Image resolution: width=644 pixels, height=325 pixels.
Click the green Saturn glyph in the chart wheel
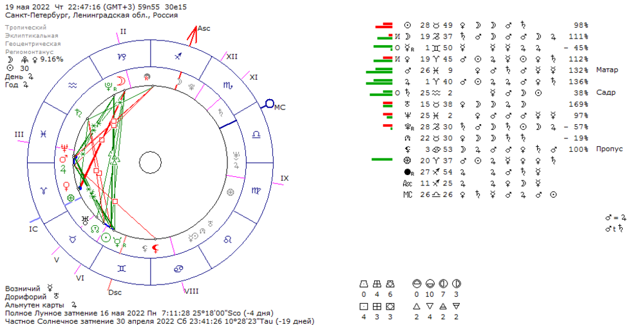click(x=79, y=113)
